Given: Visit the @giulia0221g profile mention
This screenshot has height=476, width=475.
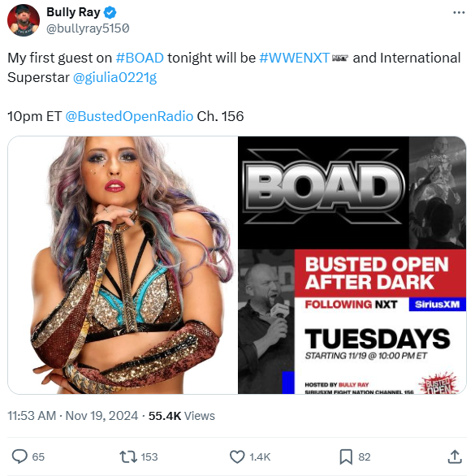Looking at the screenshot, I should point(114,78).
